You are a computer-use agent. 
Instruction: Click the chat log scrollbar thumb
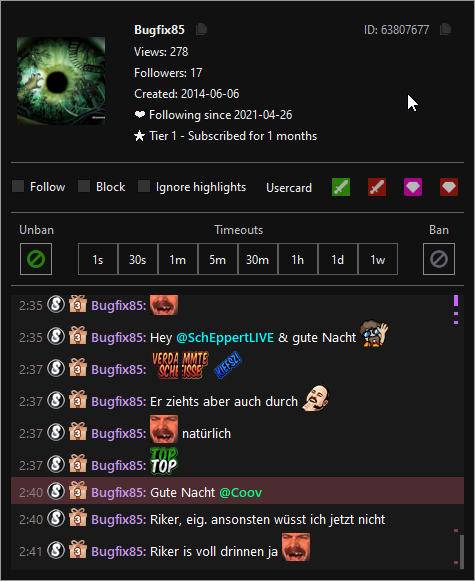pyautogui.click(x=462, y=552)
